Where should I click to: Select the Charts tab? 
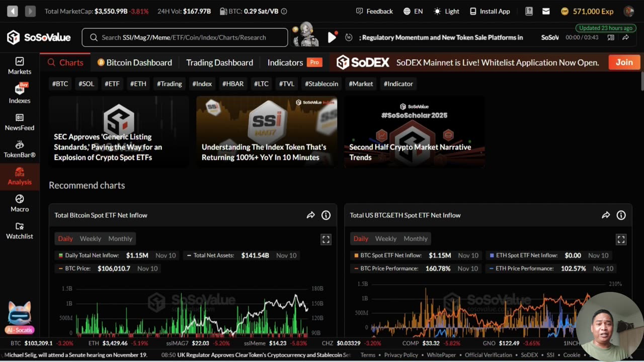pos(65,62)
